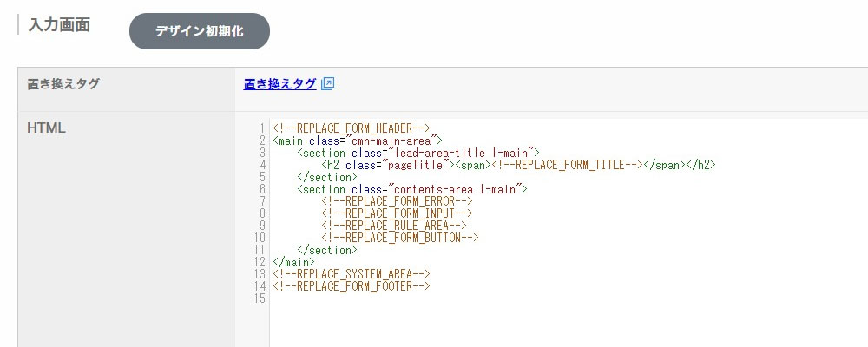The image size is (868, 347).
Task: Click the デザイン初期化 button
Action: (x=200, y=31)
